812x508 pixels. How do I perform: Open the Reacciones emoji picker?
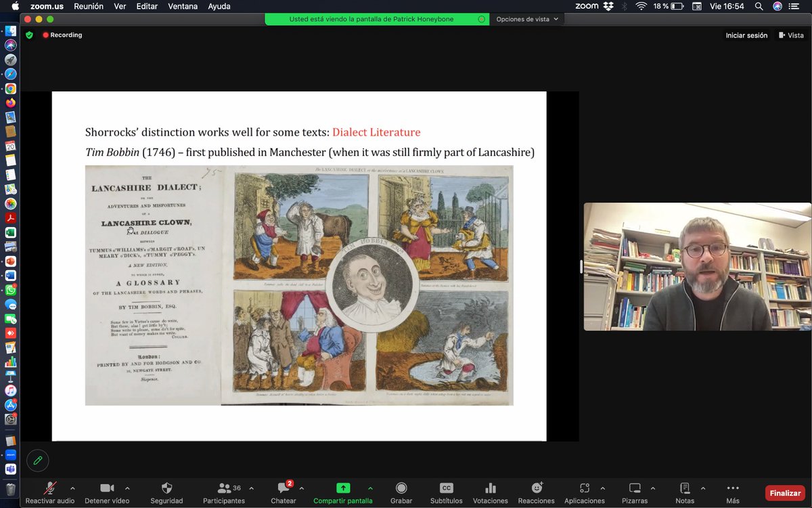537,493
